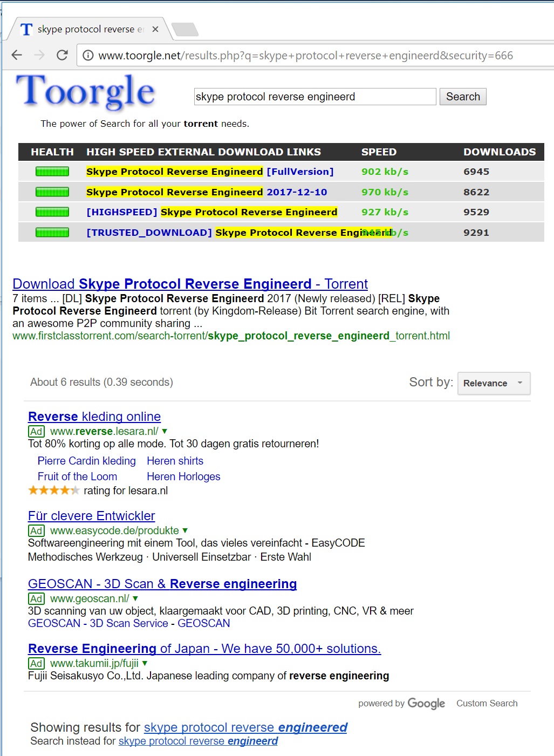The width and height of the screenshot is (554, 756).
Task: Open the 'GEOSCAN - 3D Scan Service' sitelink
Action: 98,623
